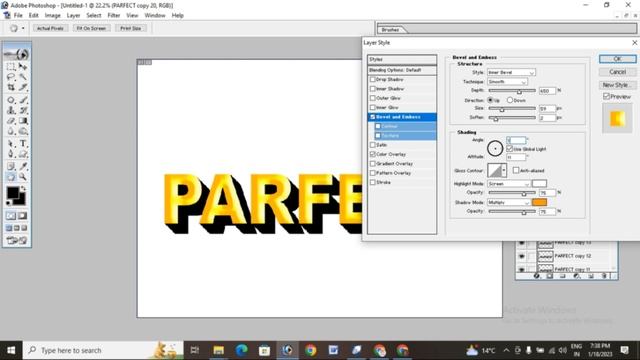Select the Healing Brush tool
This screenshot has height=360, width=640.
[11, 100]
